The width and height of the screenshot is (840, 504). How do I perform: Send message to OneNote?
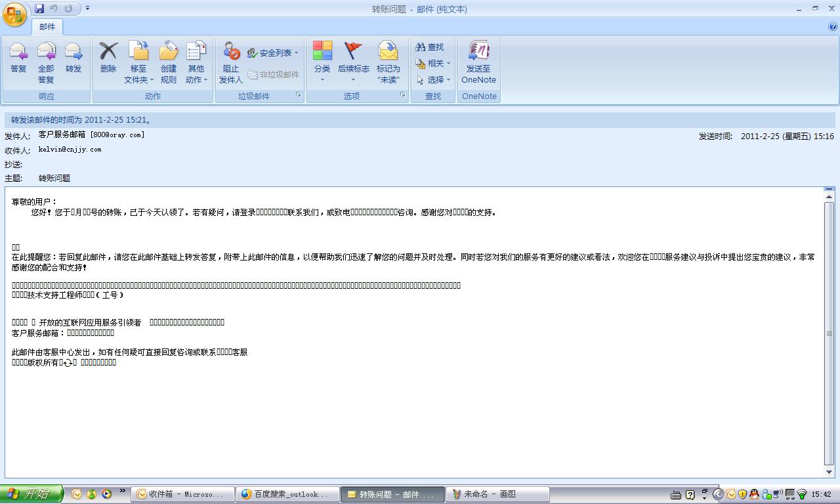click(478, 63)
